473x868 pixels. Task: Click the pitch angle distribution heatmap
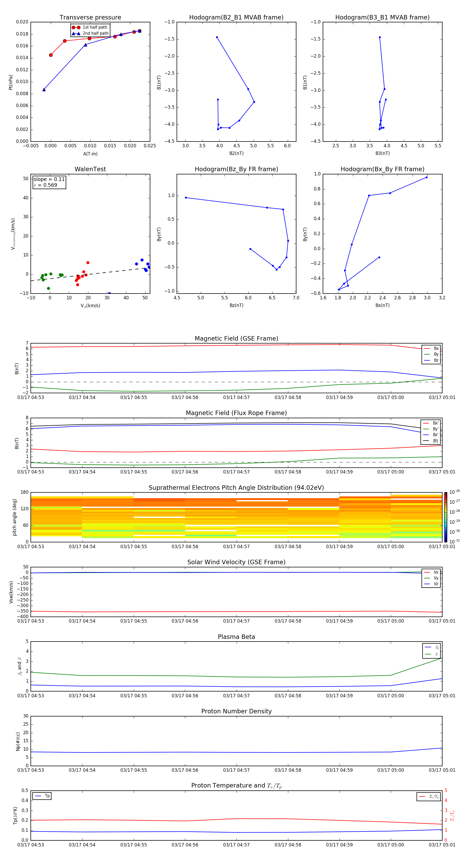236,517
